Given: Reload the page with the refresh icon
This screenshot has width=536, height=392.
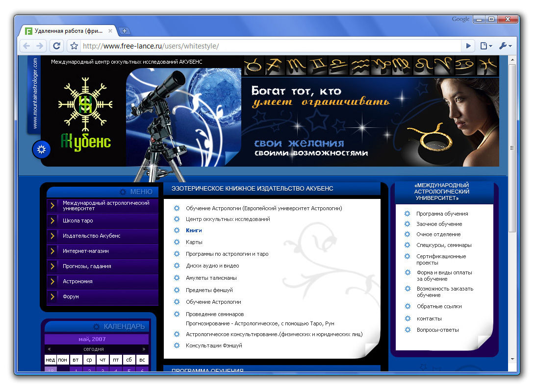Looking at the screenshot, I should (57, 46).
